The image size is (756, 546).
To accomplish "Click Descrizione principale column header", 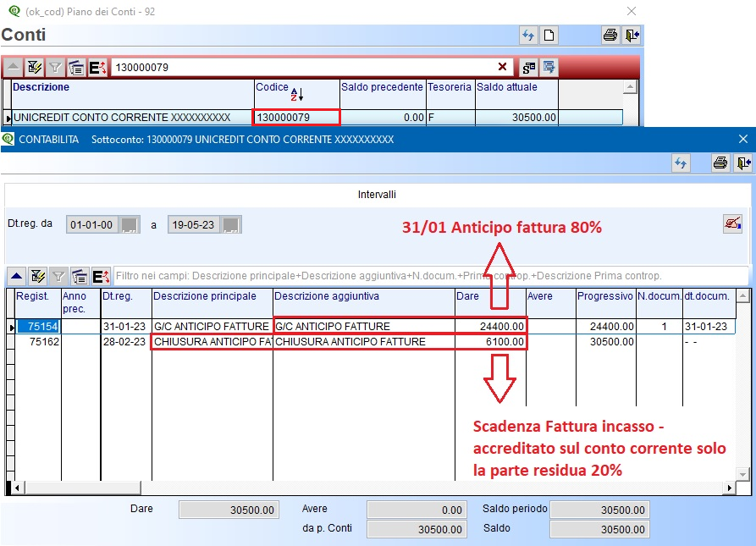I will [x=212, y=303].
